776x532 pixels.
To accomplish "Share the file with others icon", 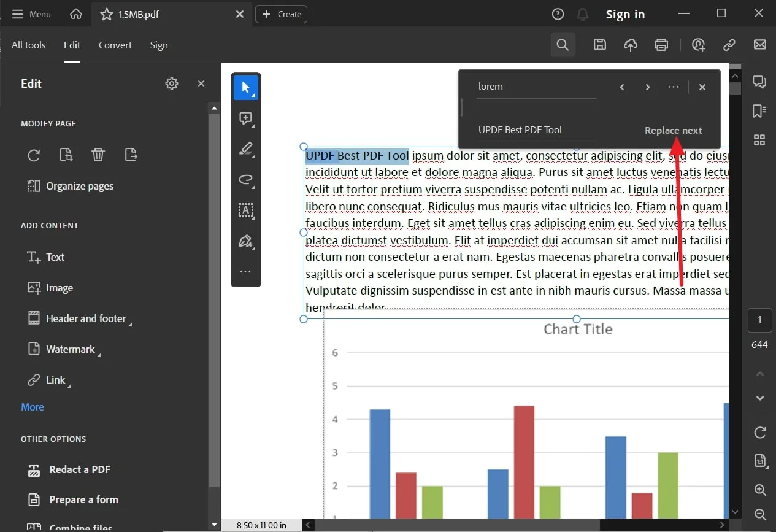I will (699, 44).
